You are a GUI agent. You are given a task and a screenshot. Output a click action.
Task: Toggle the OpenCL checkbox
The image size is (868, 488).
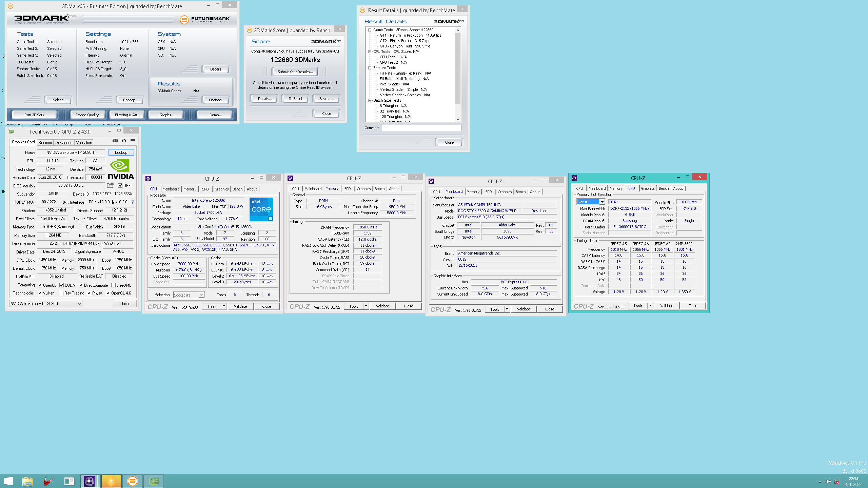40,285
